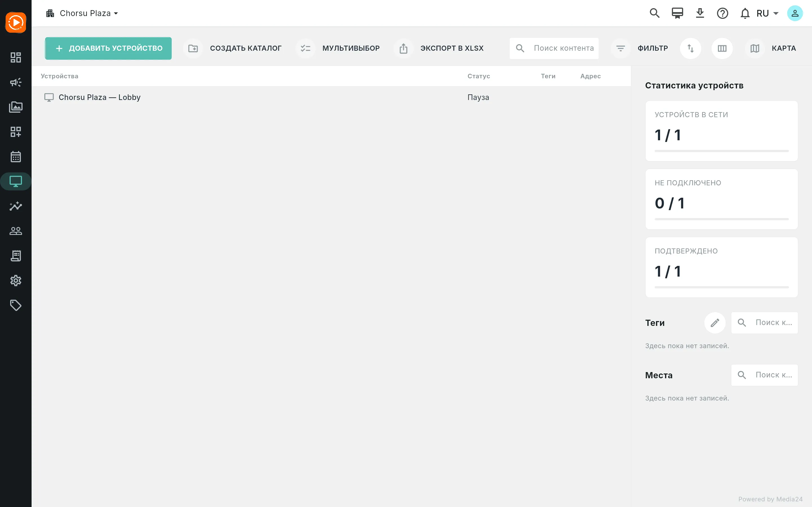Click the Поиск контента search field
812x507 pixels.
pos(554,48)
